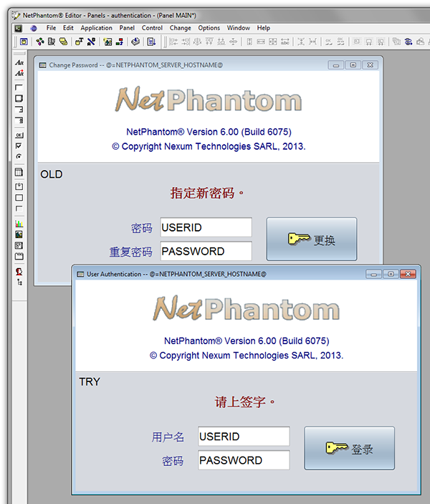Click NetPhantom logo in Change Password panel
Viewport: 430px width, 504px height.
209,100
